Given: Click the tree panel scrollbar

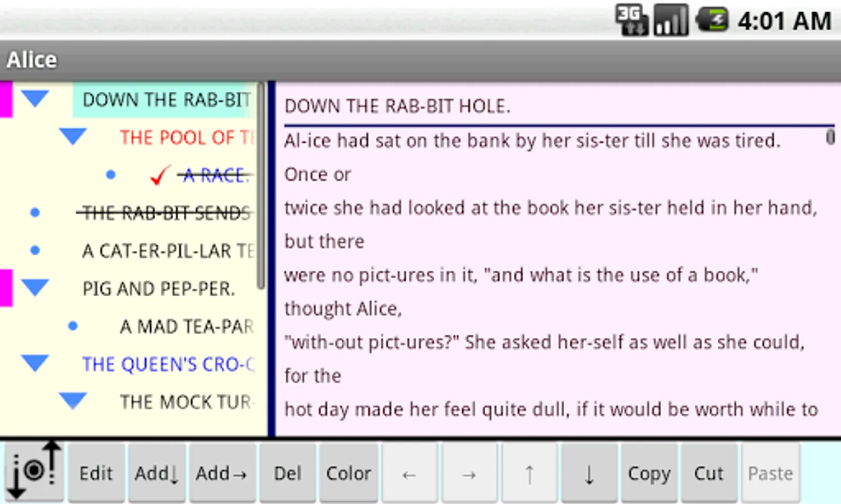Looking at the screenshot, I should coord(261,186).
